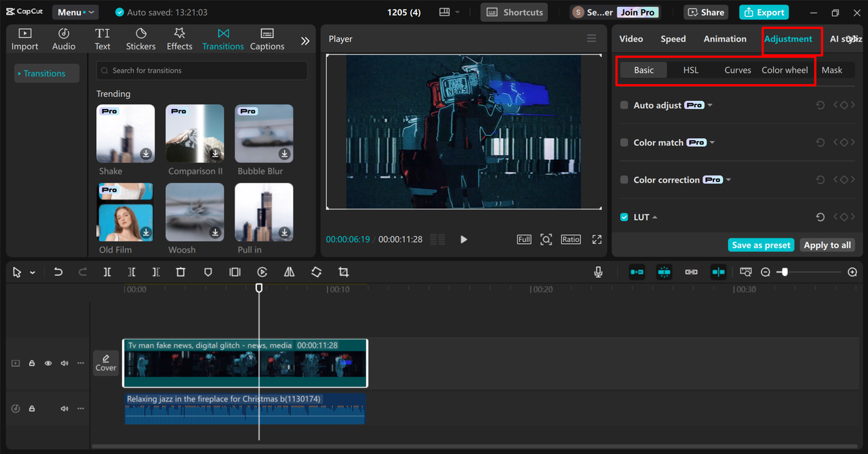Click the Delete left split tool
Viewport: 868px width, 454px height.
[x=132, y=272]
